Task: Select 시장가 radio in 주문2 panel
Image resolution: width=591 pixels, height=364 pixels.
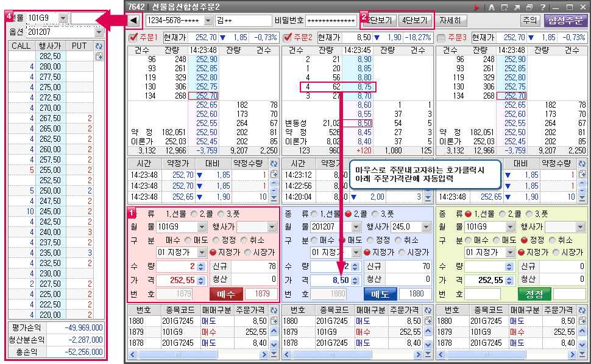Action: pos(402,252)
